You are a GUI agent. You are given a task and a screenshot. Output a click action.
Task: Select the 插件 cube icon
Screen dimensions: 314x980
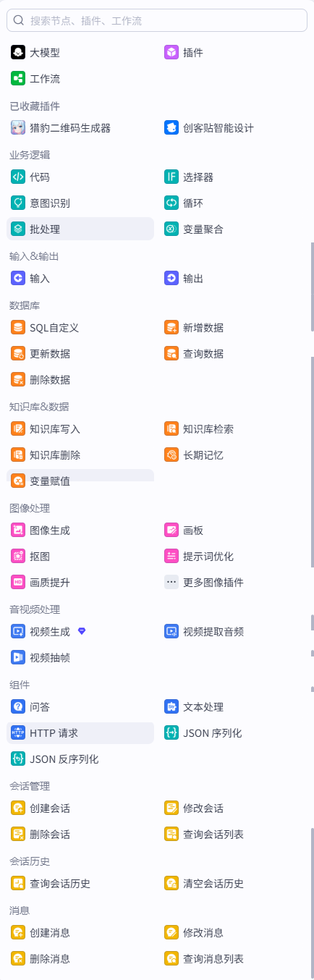171,52
